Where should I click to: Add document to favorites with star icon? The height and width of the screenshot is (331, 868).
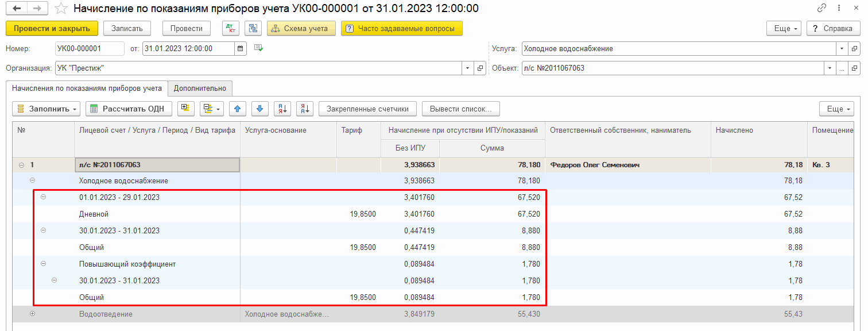pyautogui.click(x=61, y=9)
